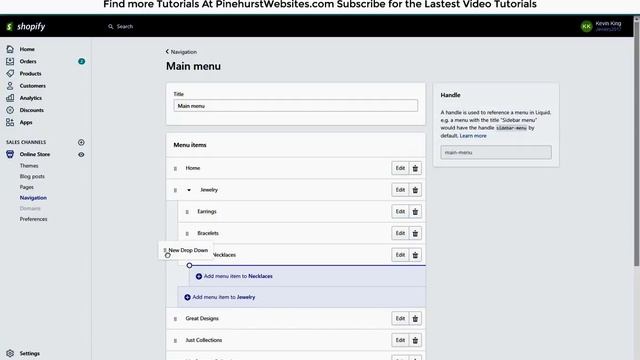Click the Orders sidebar icon
640x360 pixels.
tap(10, 61)
